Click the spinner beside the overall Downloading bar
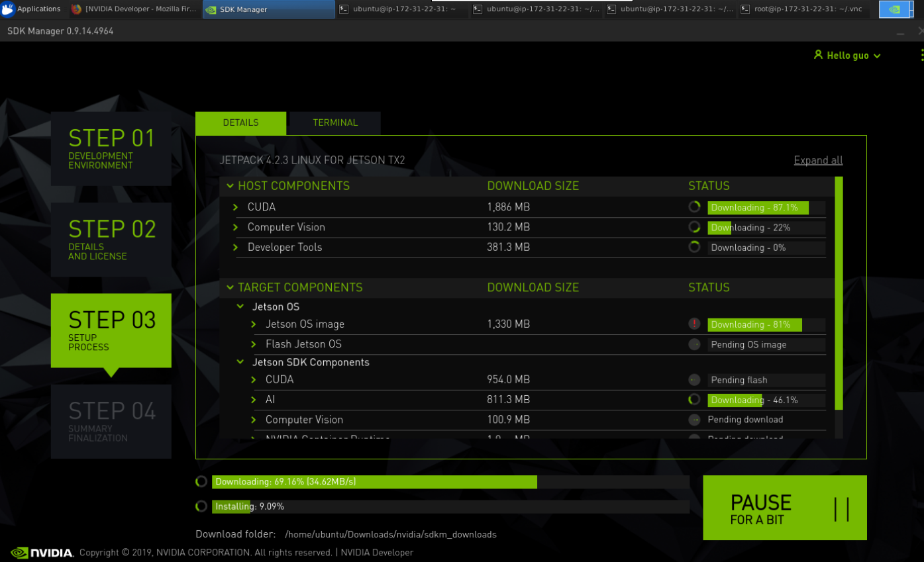Viewport: 924px width, 562px height. 201,482
